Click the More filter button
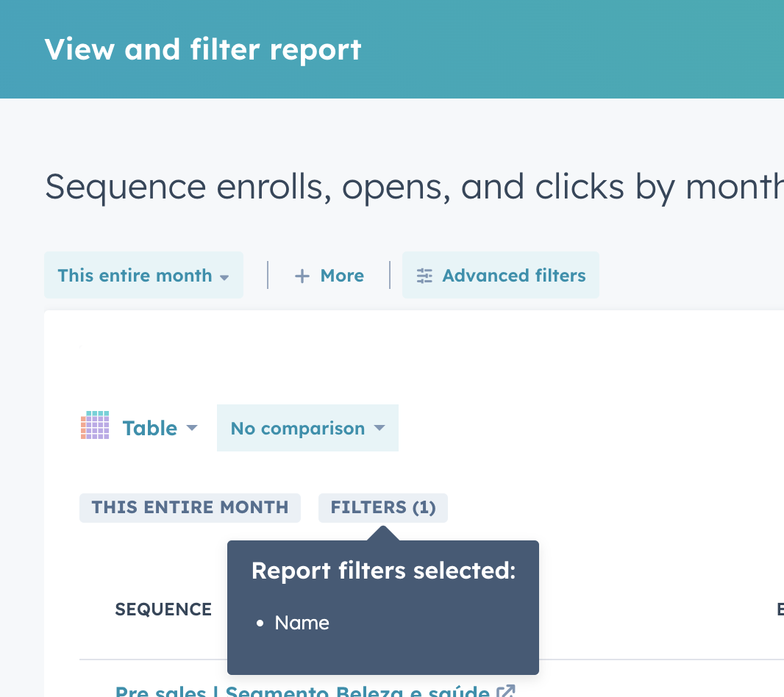 click(329, 275)
